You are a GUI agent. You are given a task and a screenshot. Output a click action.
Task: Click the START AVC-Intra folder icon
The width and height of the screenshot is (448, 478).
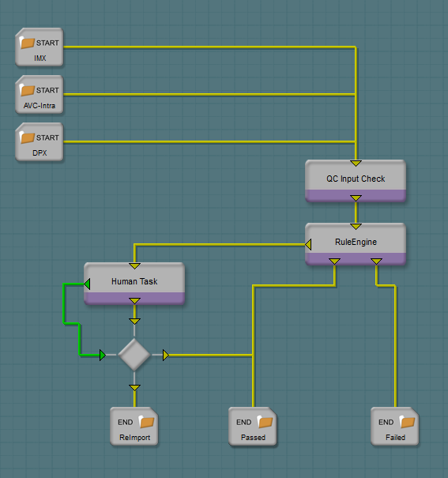coord(27,90)
